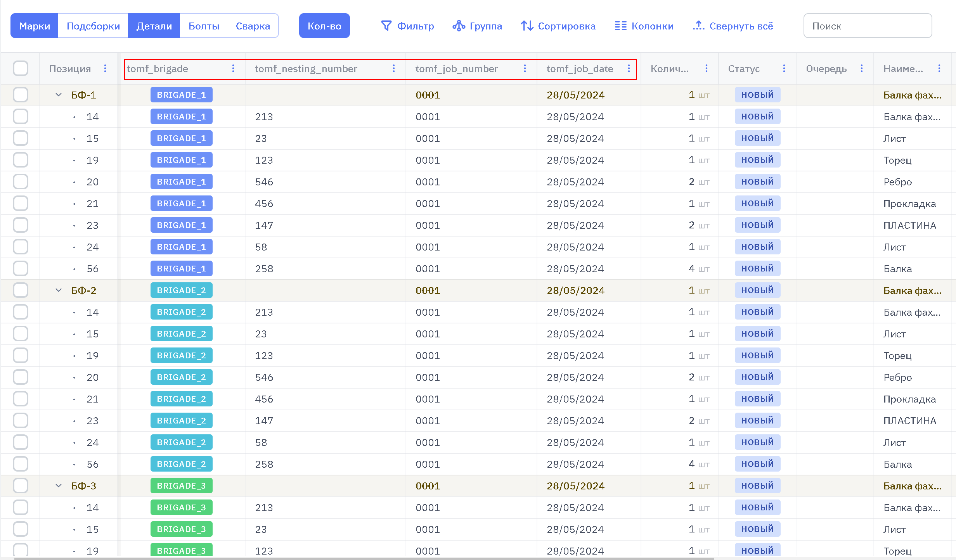Click the bold 0001 job number in БФ-2 row

(x=428, y=290)
